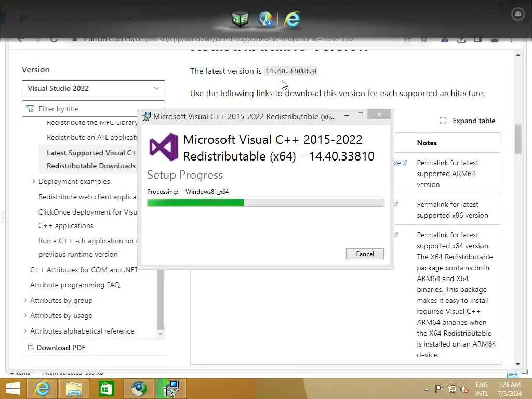Click the browser downloads icon

pyautogui.click(x=461, y=39)
